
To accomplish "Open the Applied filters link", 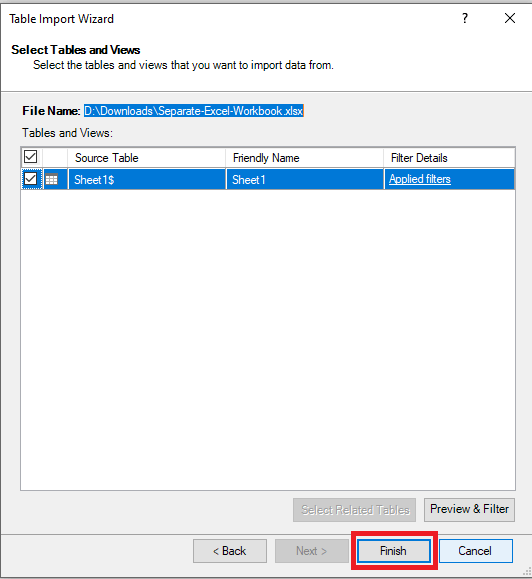I will (x=420, y=179).
